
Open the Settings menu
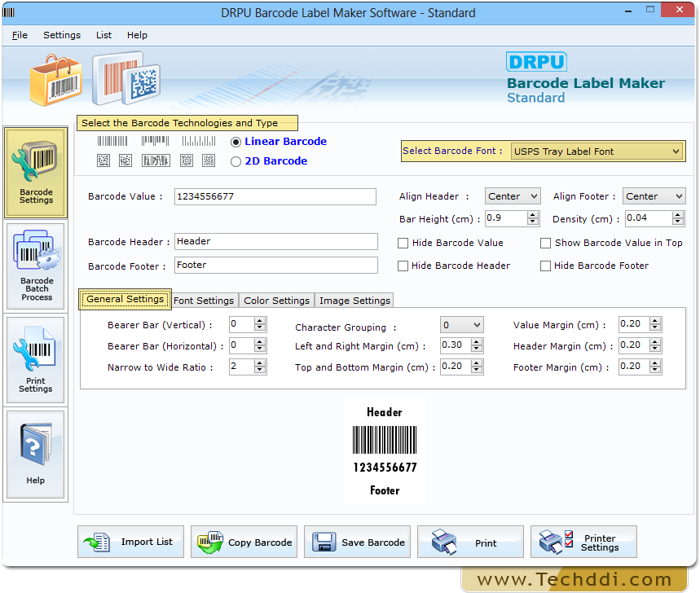(x=62, y=35)
